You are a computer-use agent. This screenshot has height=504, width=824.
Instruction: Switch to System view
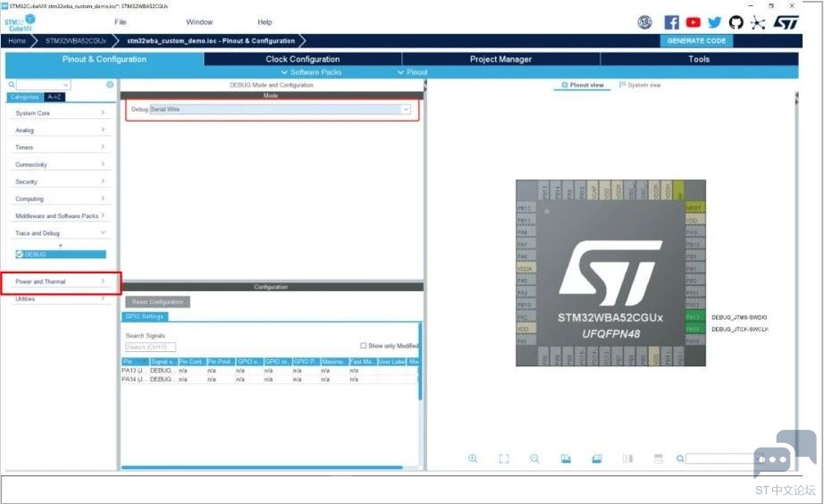(x=640, y=85)
